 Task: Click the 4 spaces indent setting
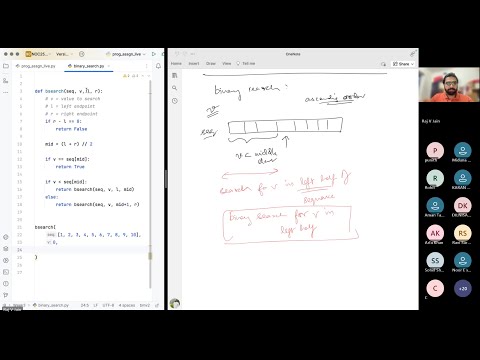127,305
